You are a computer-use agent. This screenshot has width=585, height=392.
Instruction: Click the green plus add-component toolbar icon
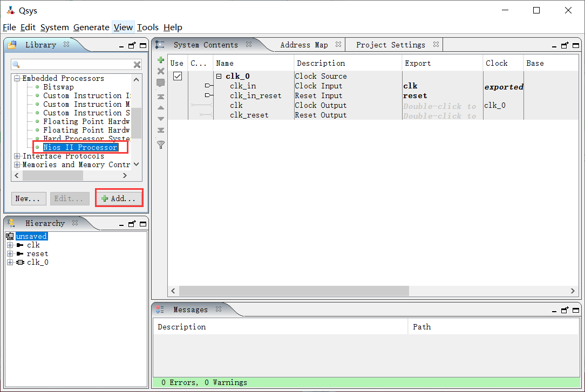pyautogui.click(x=160, y=60)
